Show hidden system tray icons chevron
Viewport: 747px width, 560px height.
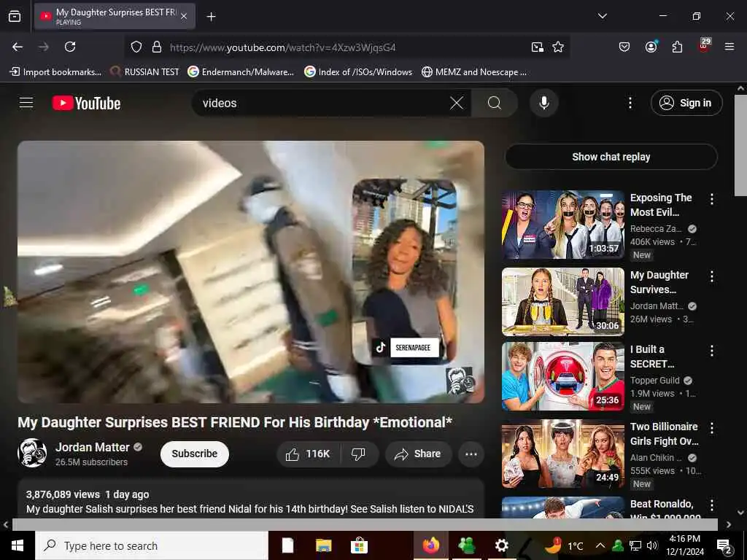click(x=600, y=545)
